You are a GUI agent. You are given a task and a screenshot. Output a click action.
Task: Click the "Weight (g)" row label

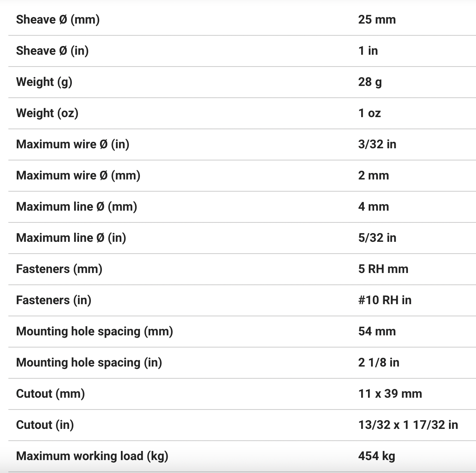tap(44, 82)
